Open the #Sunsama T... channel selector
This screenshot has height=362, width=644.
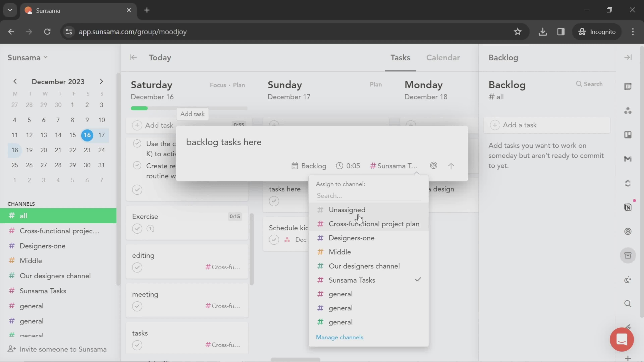tap(394, 166)
